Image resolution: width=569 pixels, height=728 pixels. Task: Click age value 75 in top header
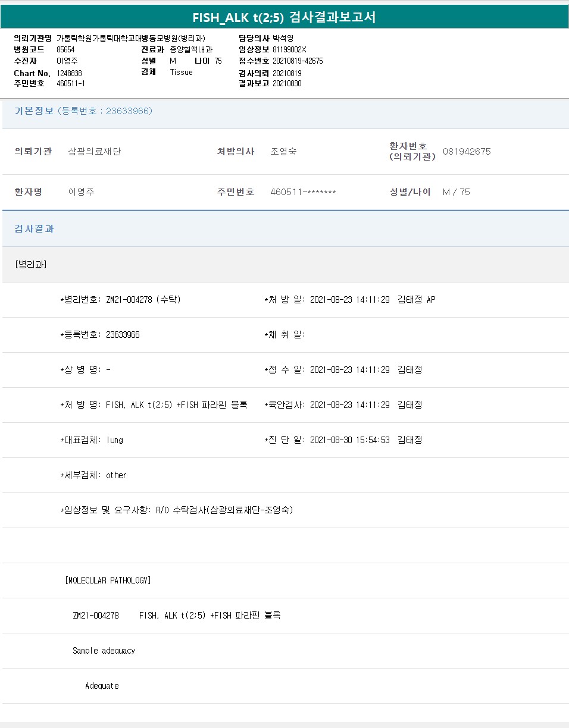point(218,61)
